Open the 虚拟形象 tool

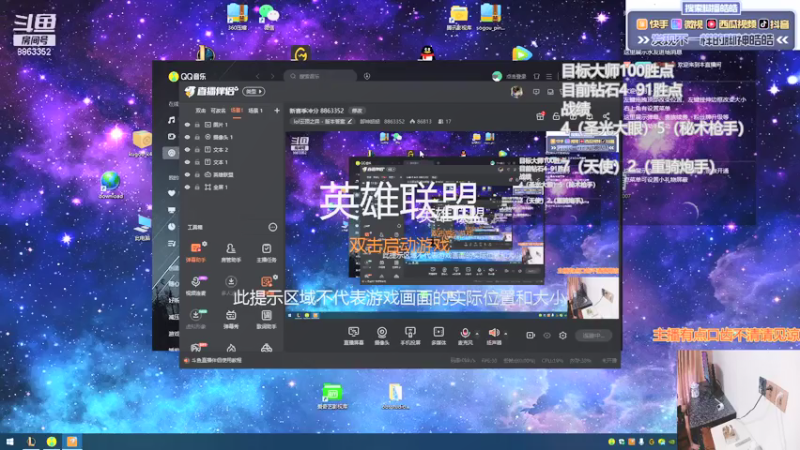click(x=196, y=319)
